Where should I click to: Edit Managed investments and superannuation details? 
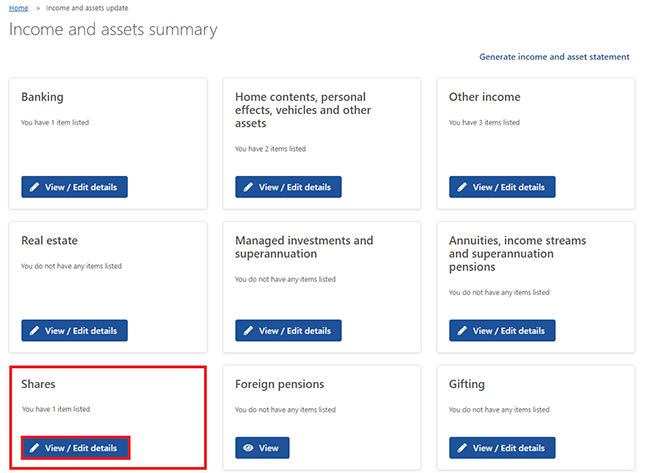coord(288,330)
